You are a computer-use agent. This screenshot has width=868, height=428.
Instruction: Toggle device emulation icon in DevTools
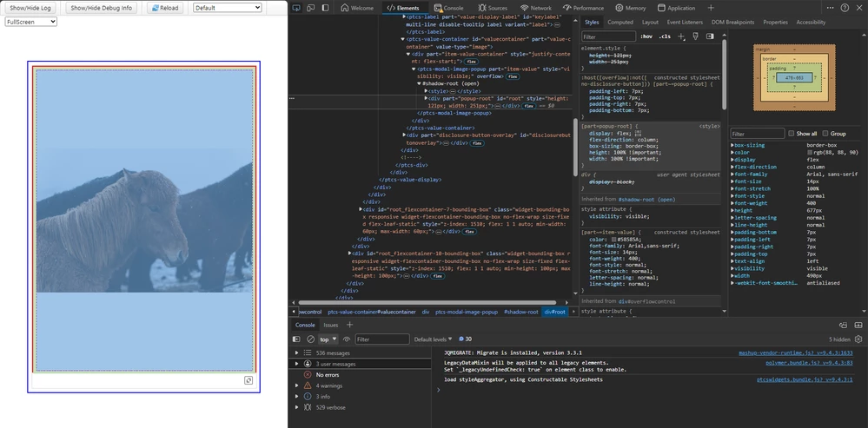click(310, 8)
